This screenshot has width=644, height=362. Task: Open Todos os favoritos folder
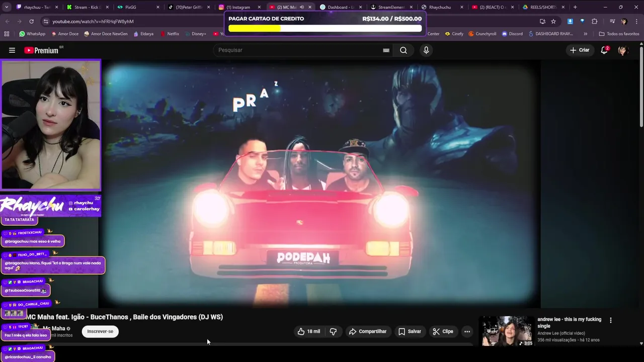619,34
